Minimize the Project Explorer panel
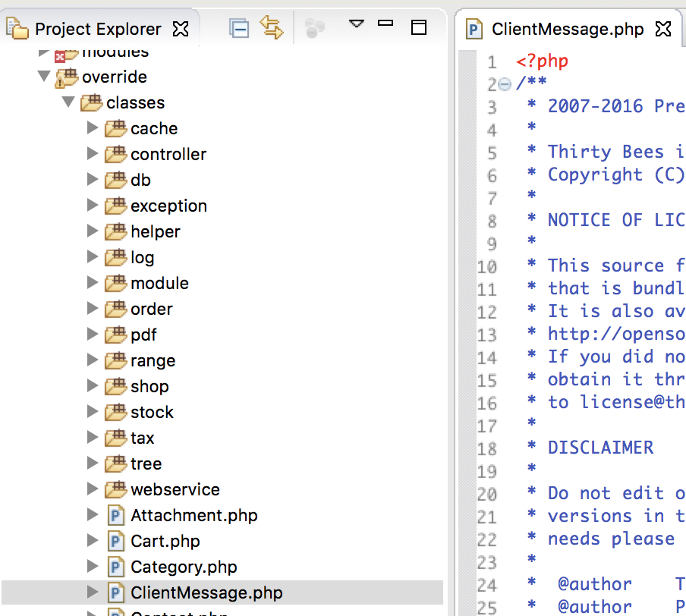 coord(385,24)
